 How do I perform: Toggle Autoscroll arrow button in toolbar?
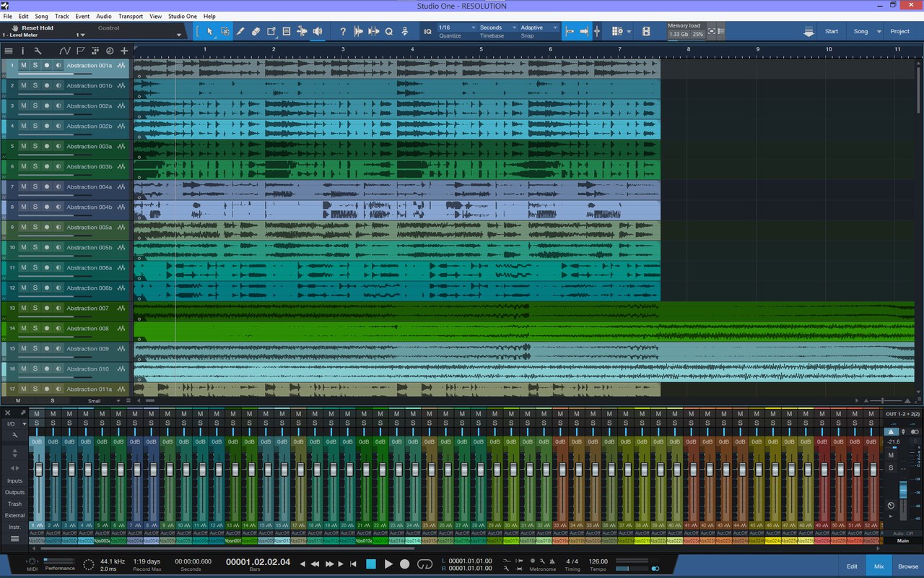pos(583,31)
